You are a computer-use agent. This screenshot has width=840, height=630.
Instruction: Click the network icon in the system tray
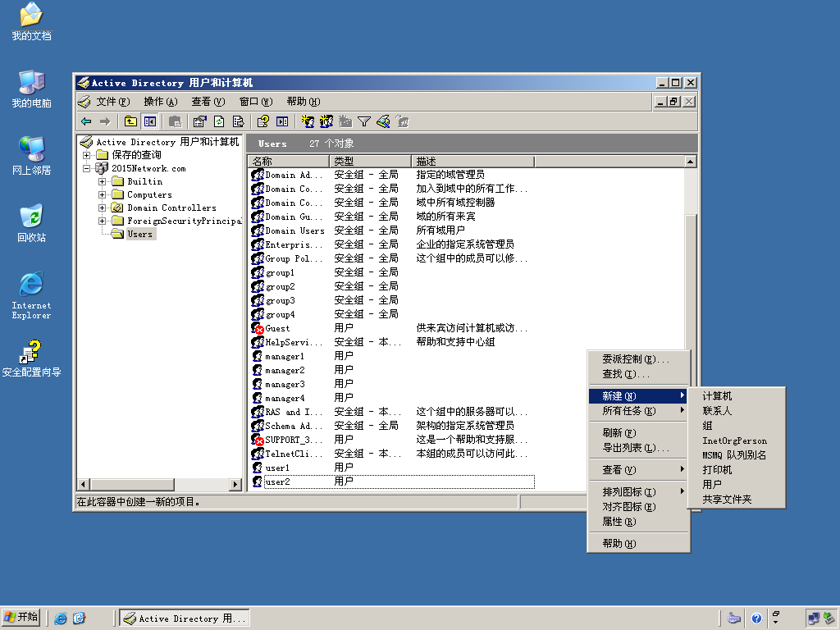[x=813, y=619]
